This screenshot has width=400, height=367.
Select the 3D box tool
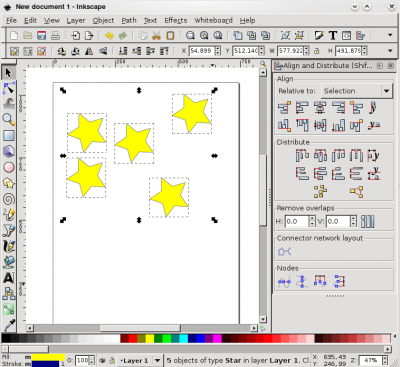[9, 151]
